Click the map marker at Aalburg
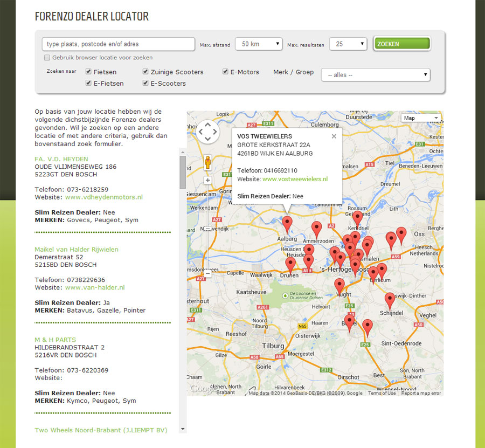The image size is (485, 448). pos(287,225)
